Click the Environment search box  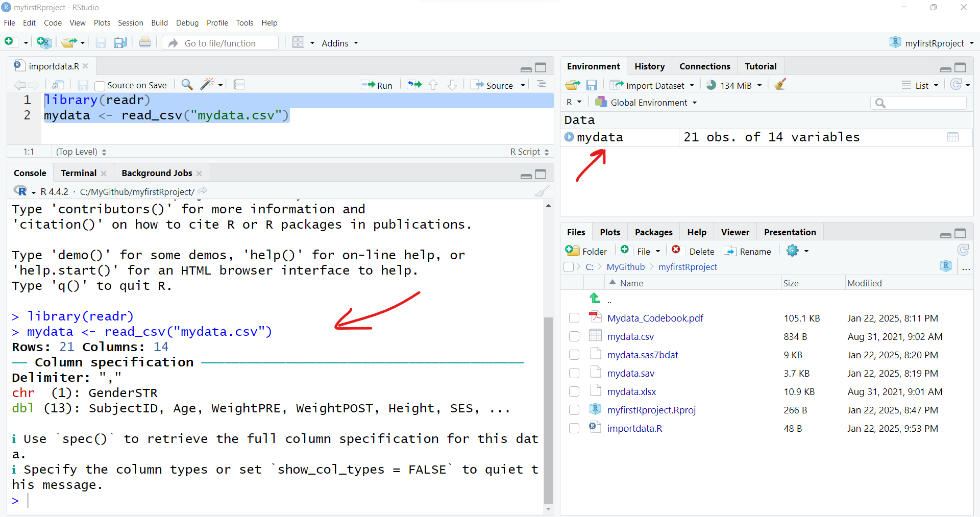coord(918,103)
